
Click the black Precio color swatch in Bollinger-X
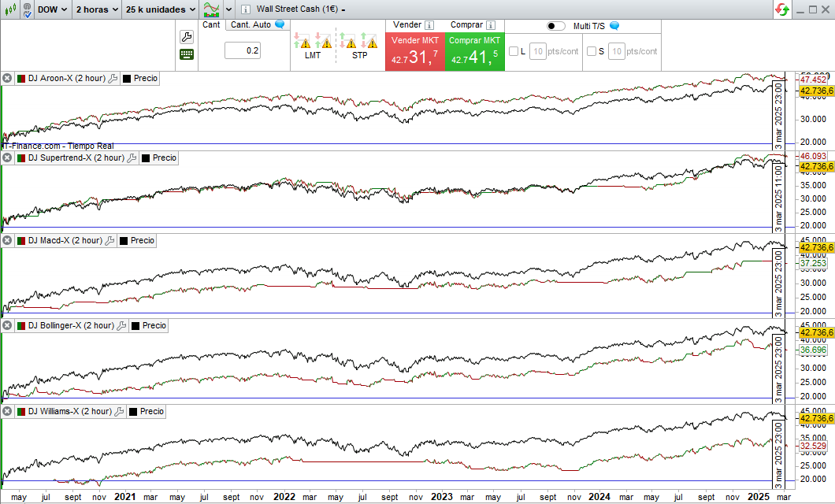134,326
